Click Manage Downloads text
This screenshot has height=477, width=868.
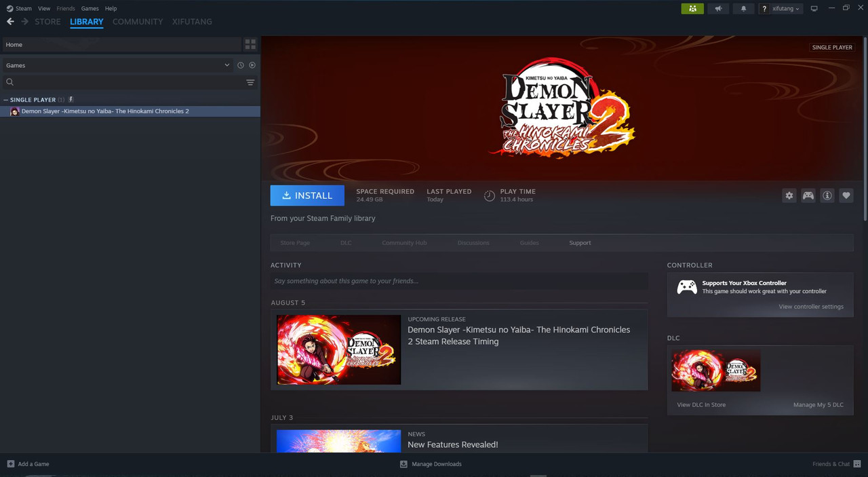tap(437, 464)
